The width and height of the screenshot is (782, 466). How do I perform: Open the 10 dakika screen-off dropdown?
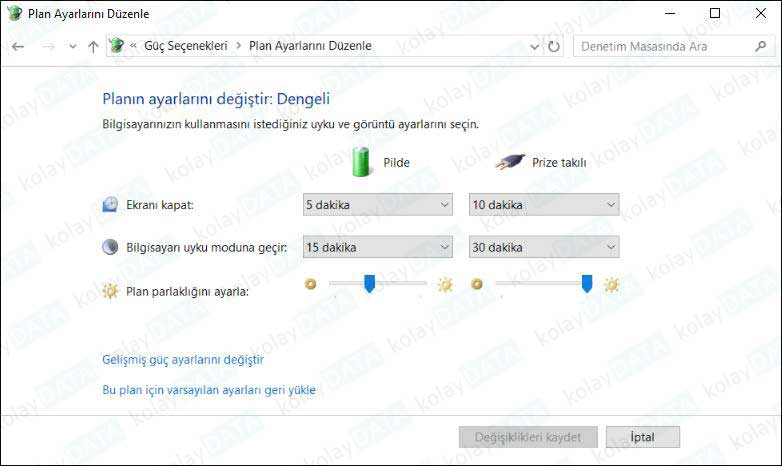click(x=544, y=205)
